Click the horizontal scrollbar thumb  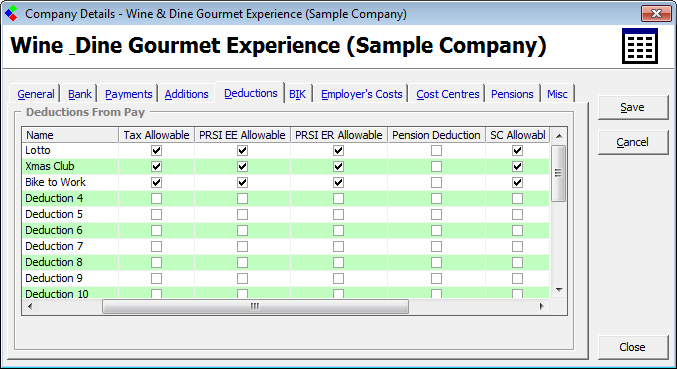click(255, 306)
